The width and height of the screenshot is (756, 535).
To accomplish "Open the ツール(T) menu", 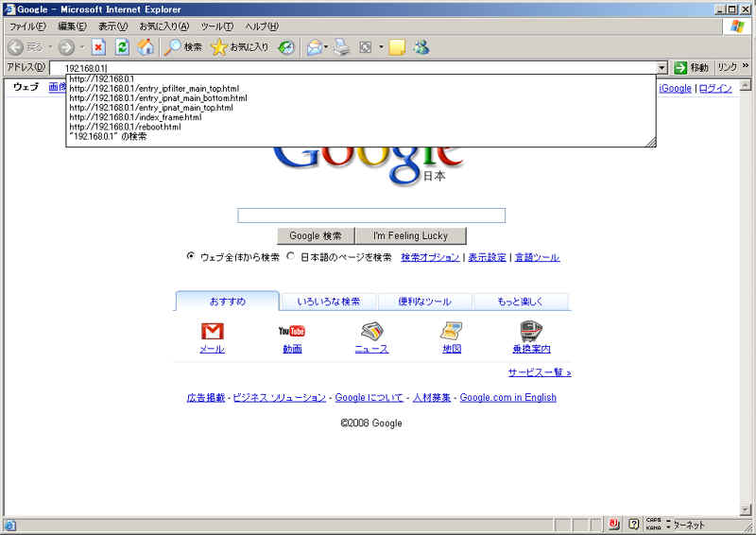I will (x=217, y=26).
